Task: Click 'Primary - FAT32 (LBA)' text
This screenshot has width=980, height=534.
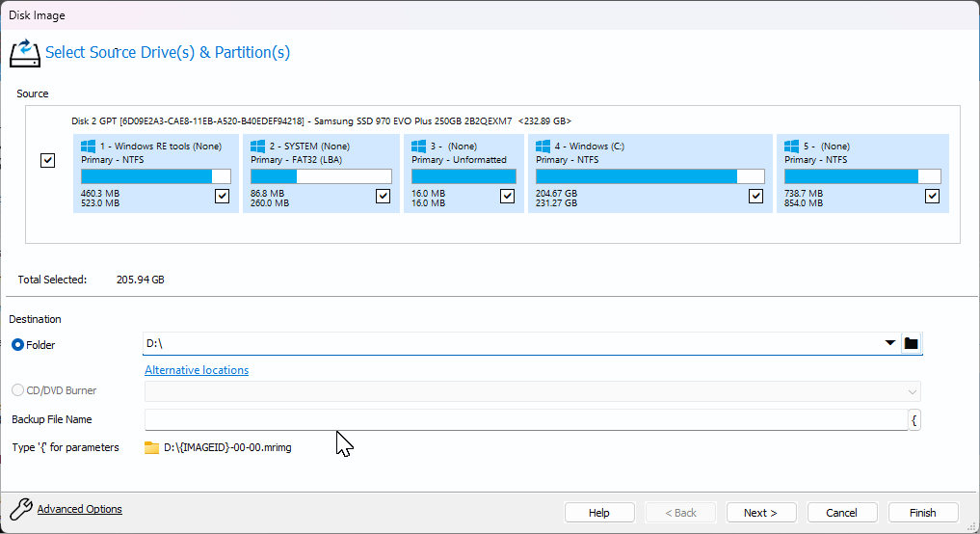Action: pos(296,160)
